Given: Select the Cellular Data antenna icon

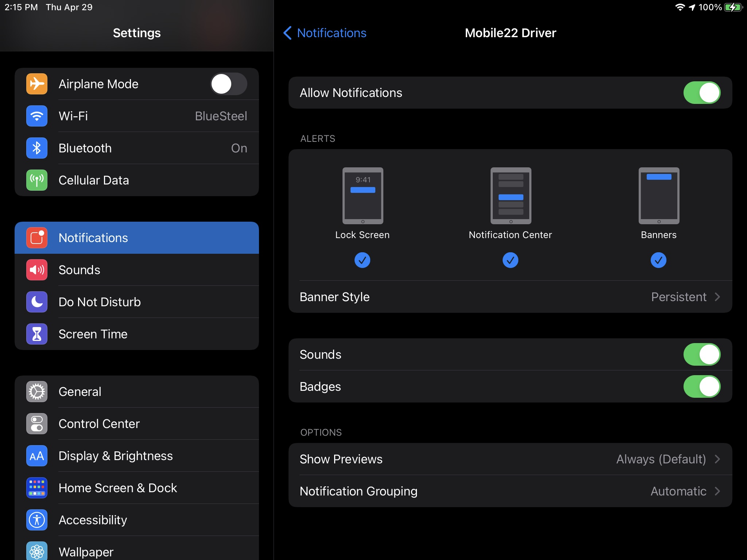Looking at the screenshot, I should [37, 180].
